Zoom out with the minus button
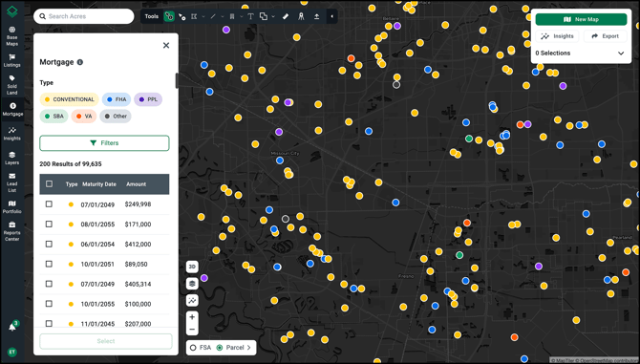This screenshot has width=640, height=364. click(192, 330)
